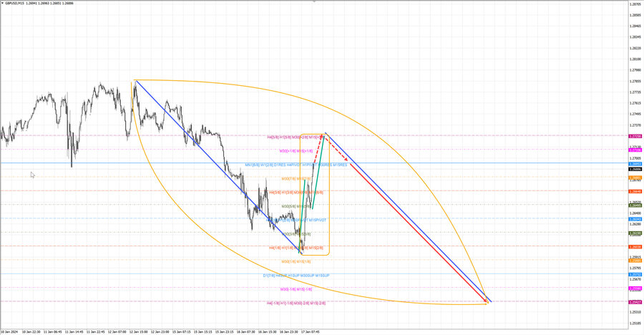Click the D1[7/8] H4SUP H1SUP M30SUP M15SUP label
Viewport: 644px width, 335px height.
[296, 276]
